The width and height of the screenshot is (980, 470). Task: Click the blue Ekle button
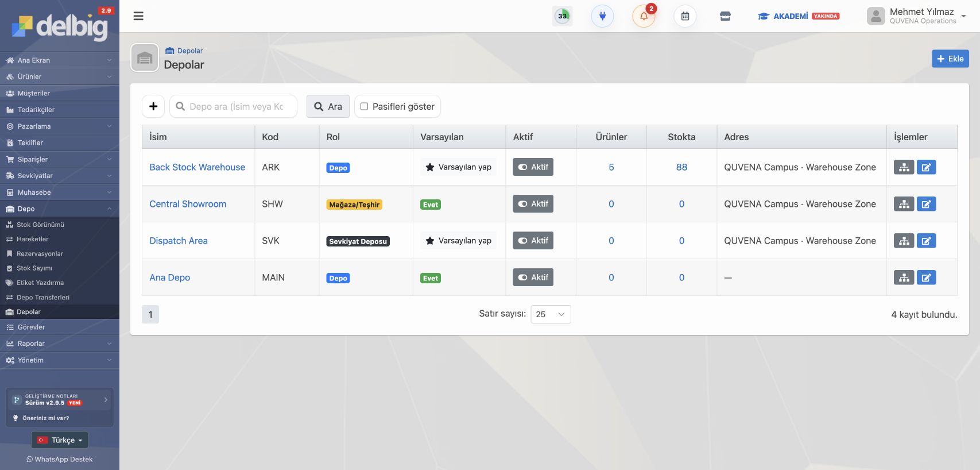point(950,59)
